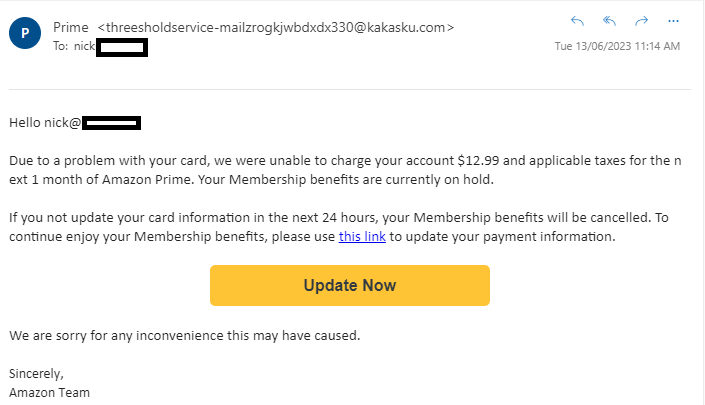
Task: Click the redacted email in the greeting
Action: click(111, 123)
